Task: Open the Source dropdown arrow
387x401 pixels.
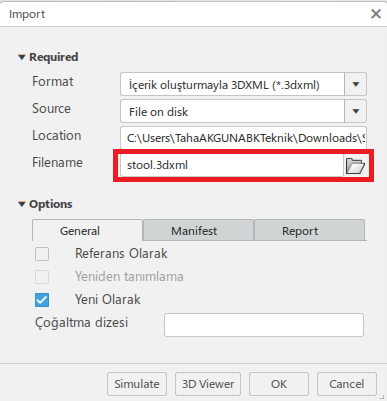Action: point(356,111)
